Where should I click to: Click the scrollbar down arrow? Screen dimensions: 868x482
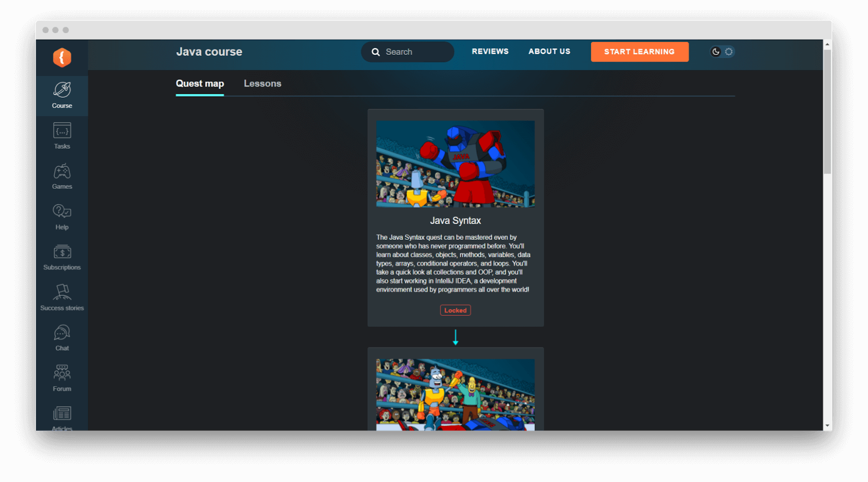827,426
